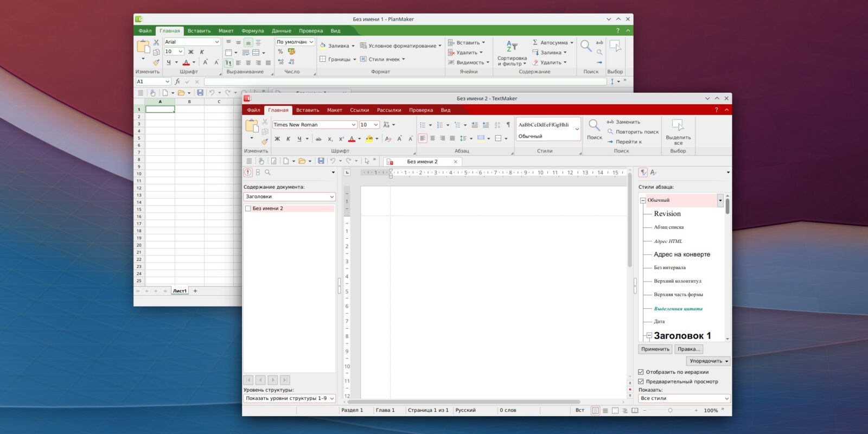Click the Применить button
Image resolution: width=868 pixels, height=434 pixels.
[655, 349]
